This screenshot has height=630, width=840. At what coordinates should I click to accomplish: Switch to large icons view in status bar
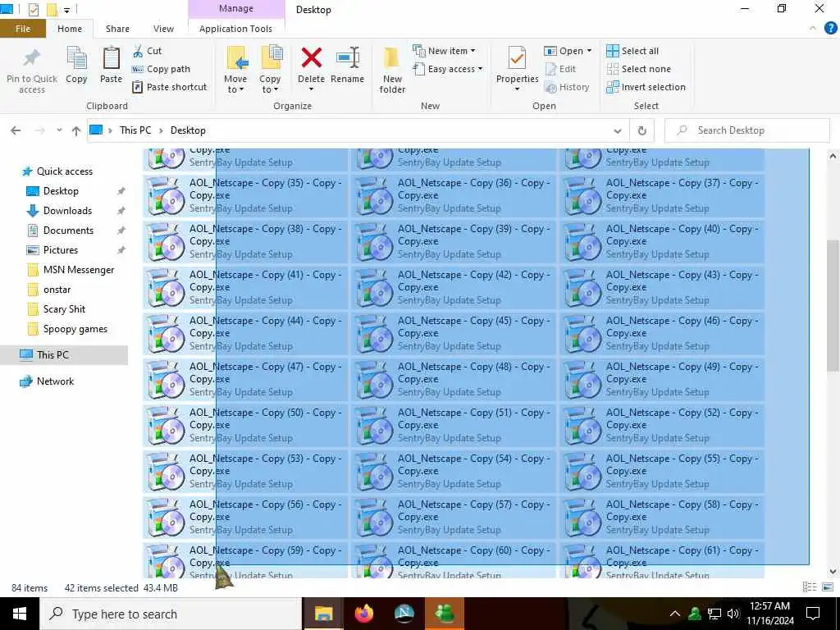pos(827,587)
